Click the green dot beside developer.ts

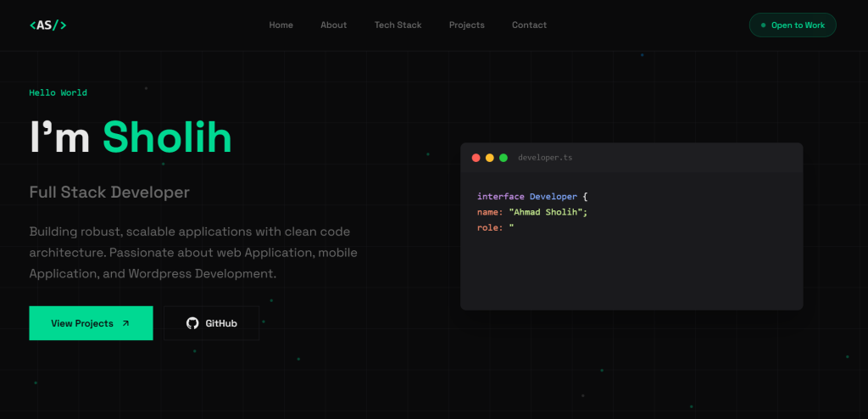click(504, 158)
